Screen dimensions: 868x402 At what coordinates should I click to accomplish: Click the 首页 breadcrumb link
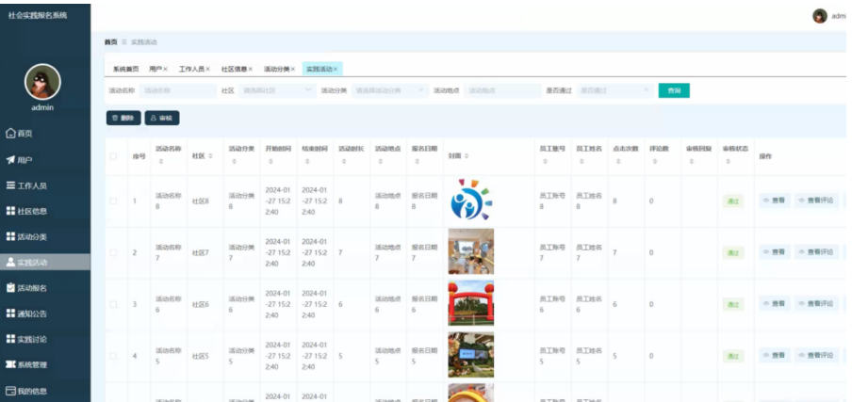[x=110, y=42]
